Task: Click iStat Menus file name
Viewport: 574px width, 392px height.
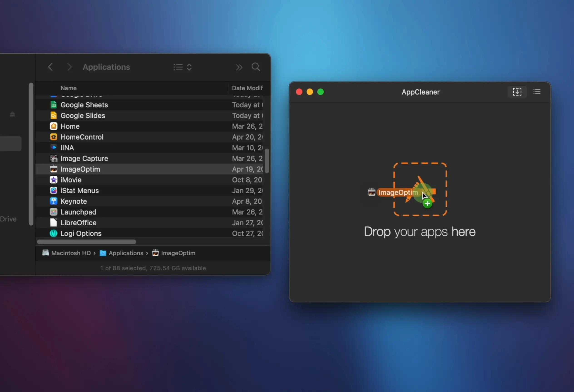Action: tap(79, 191)
